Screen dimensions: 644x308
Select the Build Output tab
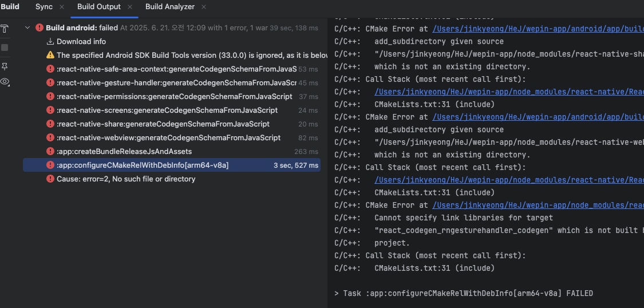click(x=99, y=7)
